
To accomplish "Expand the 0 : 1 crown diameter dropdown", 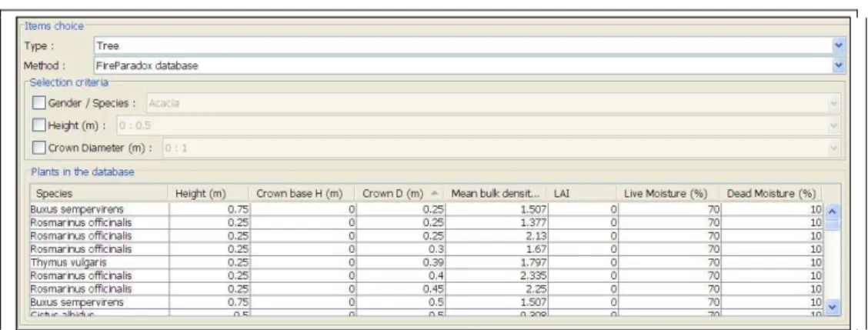I will (501, 148).
